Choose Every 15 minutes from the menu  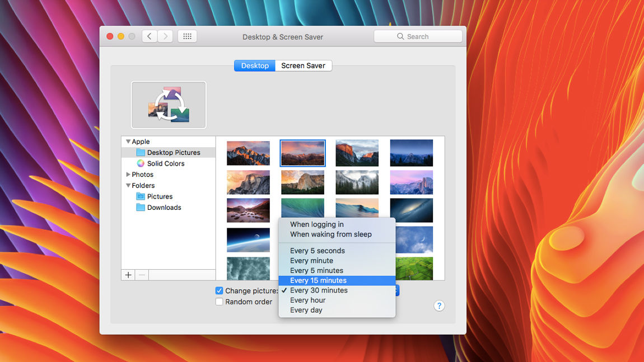[x=318, y=280]
